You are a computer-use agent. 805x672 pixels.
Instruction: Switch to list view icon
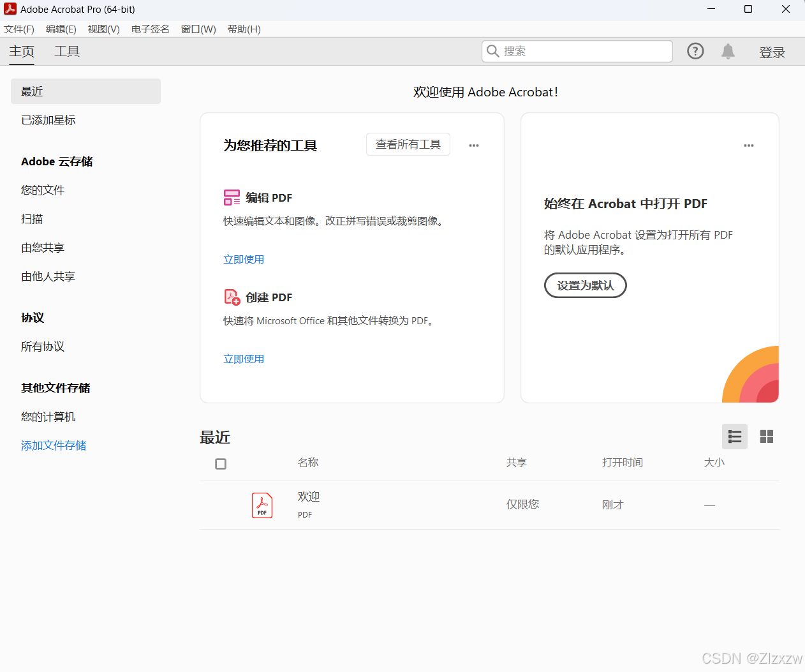[735, 437]
